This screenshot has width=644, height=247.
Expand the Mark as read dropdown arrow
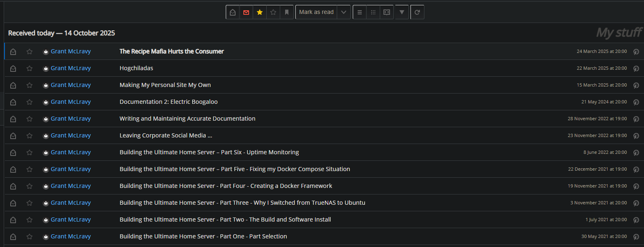[344, 12]
